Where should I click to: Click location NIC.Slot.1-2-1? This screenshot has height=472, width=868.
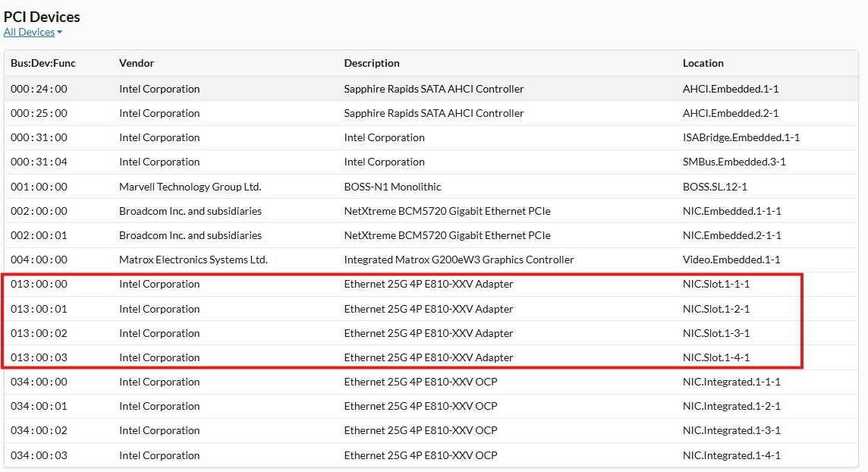(x=716, y=310)
